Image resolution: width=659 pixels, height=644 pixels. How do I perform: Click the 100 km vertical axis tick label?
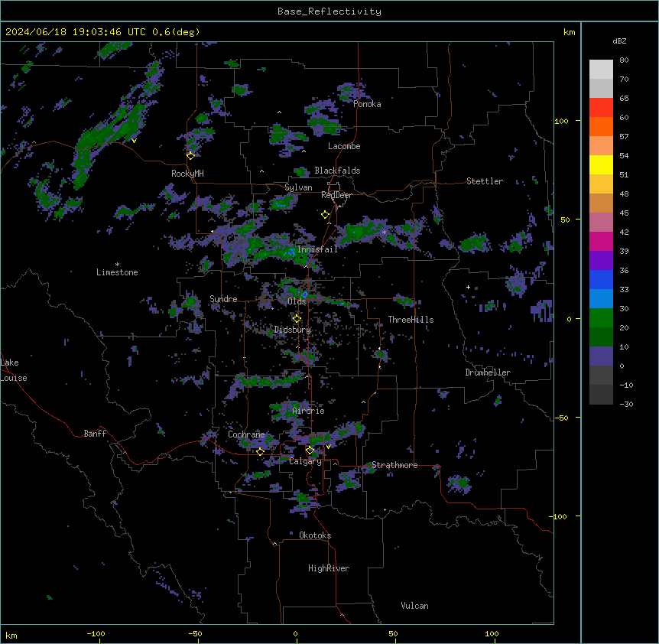click(x=561, y=121)
